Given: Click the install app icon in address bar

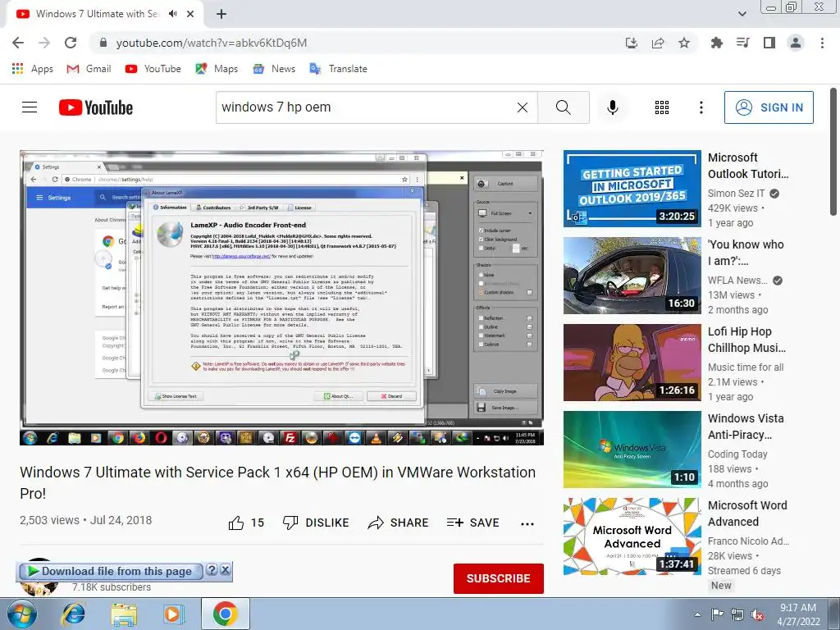Looking at the screenshot, I should coord(632,43).
